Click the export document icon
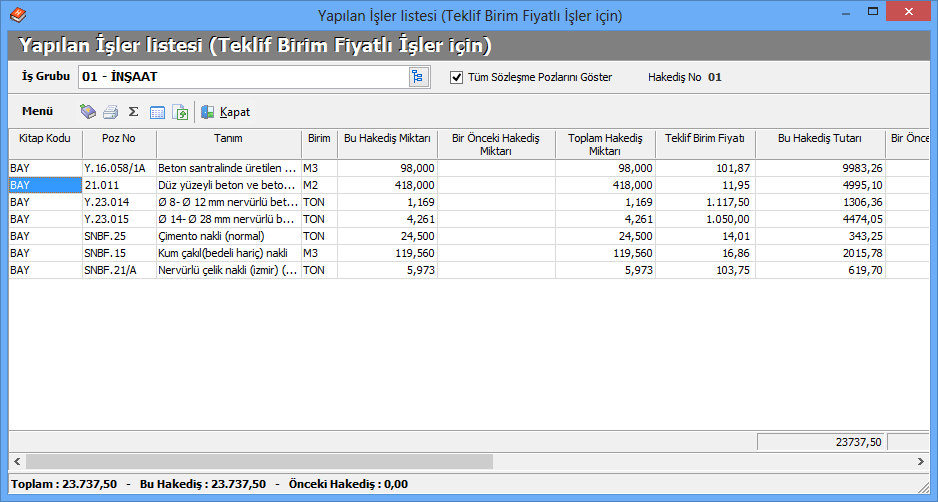This screenshot has height=502, width=938. click(x=180, y=112)
